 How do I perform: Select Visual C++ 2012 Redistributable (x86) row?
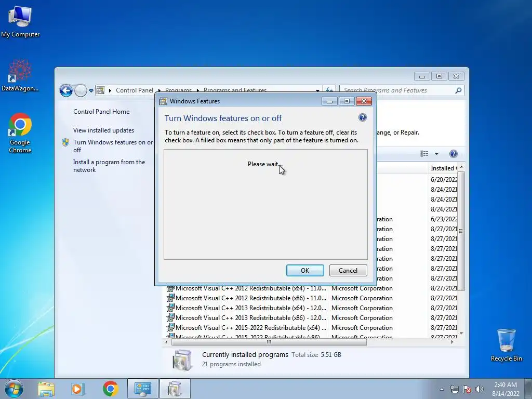(x=312, y=298)
